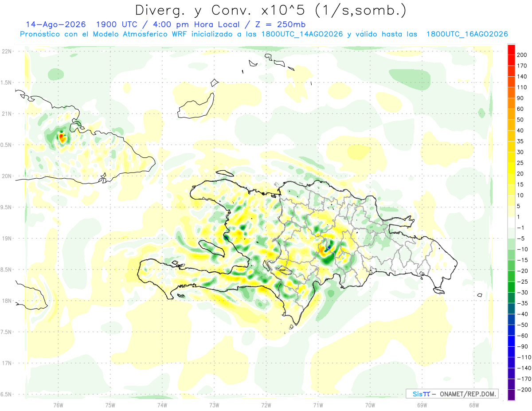532x411 pixels.
Task: Click the colorbar value '35'
Action: [x=520, y=141]
